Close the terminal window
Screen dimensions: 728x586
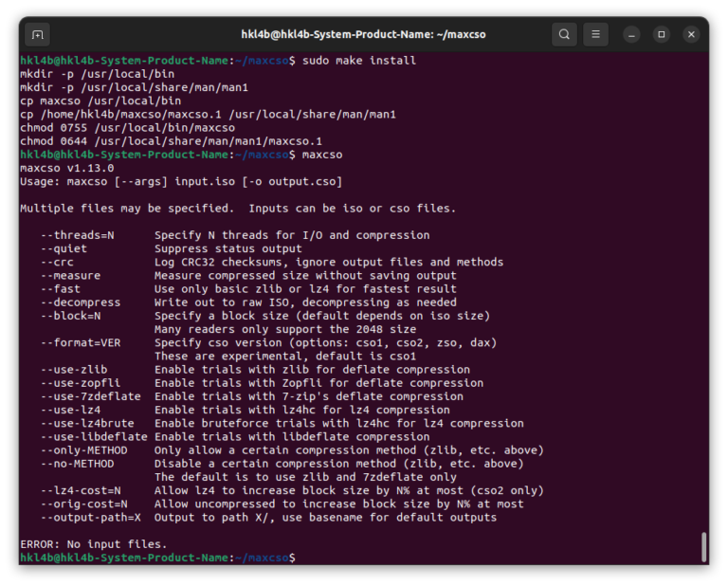tap(691, 35)
